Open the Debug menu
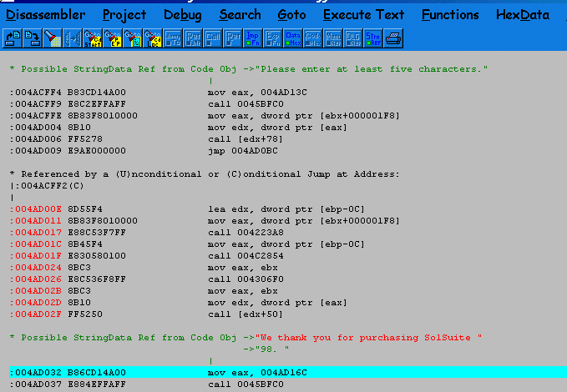The width and height of the screenshot is (567, 392). (x=182, y=15)
